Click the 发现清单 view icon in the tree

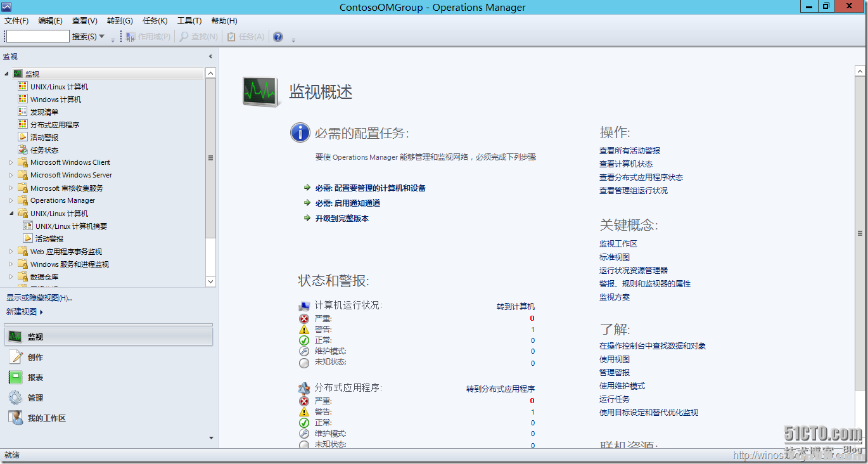(x=23, y=112)
